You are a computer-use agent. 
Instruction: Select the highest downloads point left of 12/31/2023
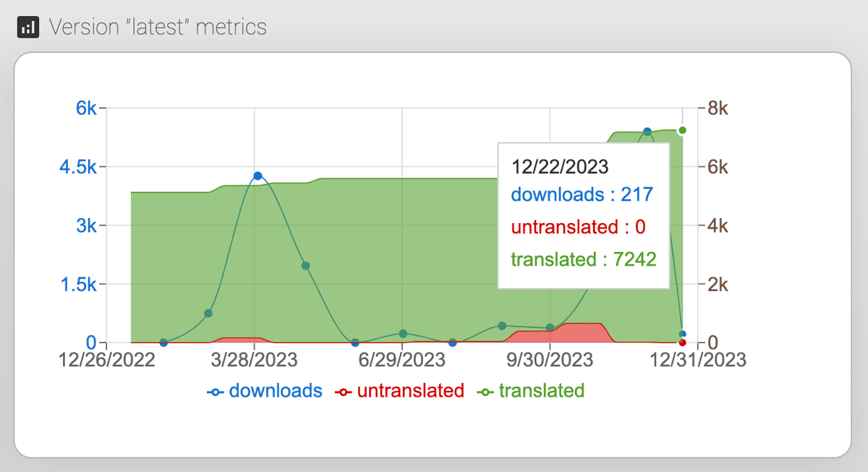pos(647,132)
